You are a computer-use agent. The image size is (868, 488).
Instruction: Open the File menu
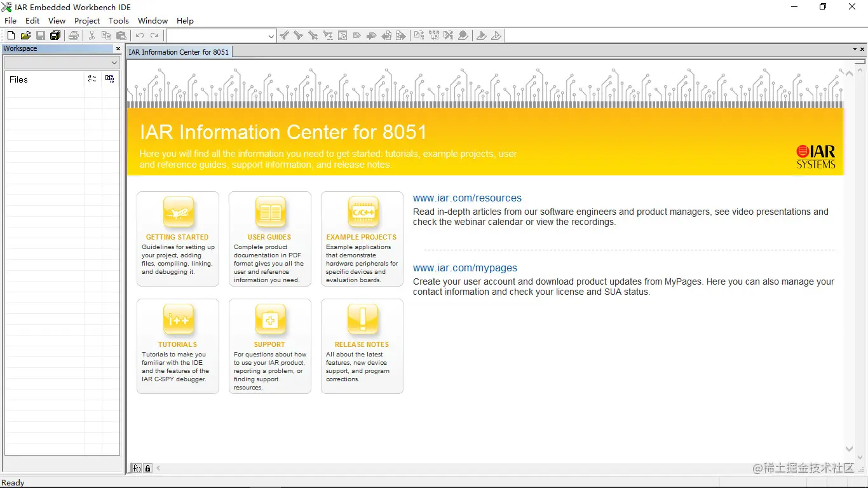pyautogui.click(x=11, y=21)
